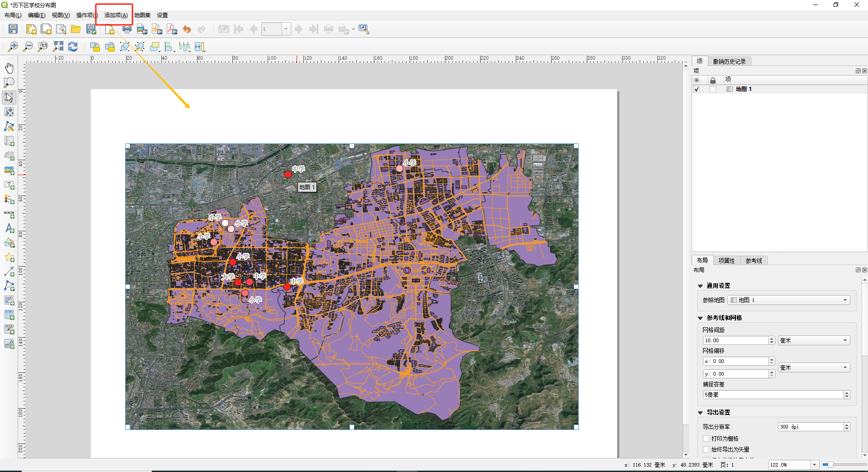Open the 视图(V) menu
Image resolution: width=868 pixels, height=472 pixels.
61,15
